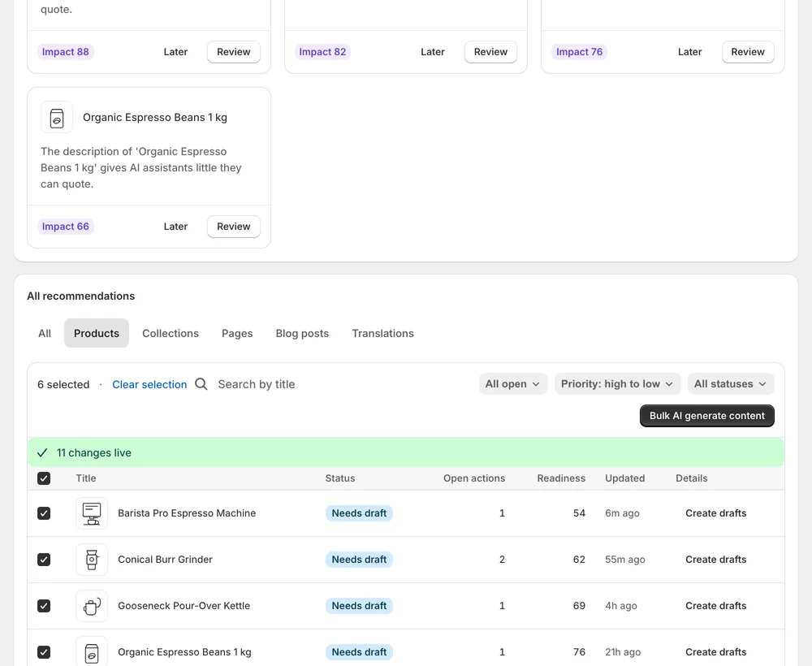The width and height of the screenshot is (812, 666).
Task: Click the 11 changes live banner text
Action: [93, 452]
